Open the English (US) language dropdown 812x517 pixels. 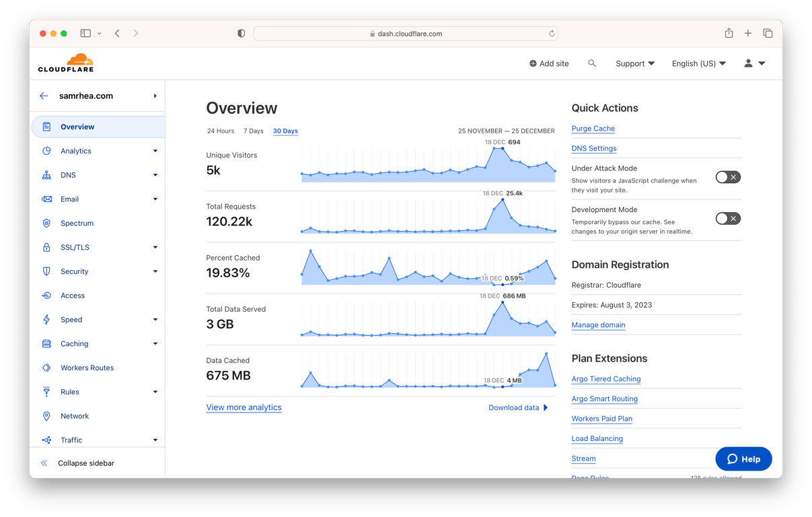699,63
